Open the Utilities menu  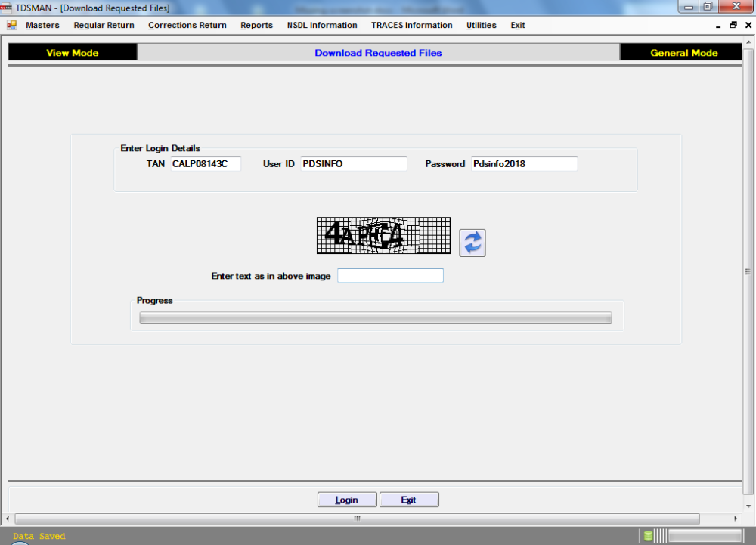point(481,25)
